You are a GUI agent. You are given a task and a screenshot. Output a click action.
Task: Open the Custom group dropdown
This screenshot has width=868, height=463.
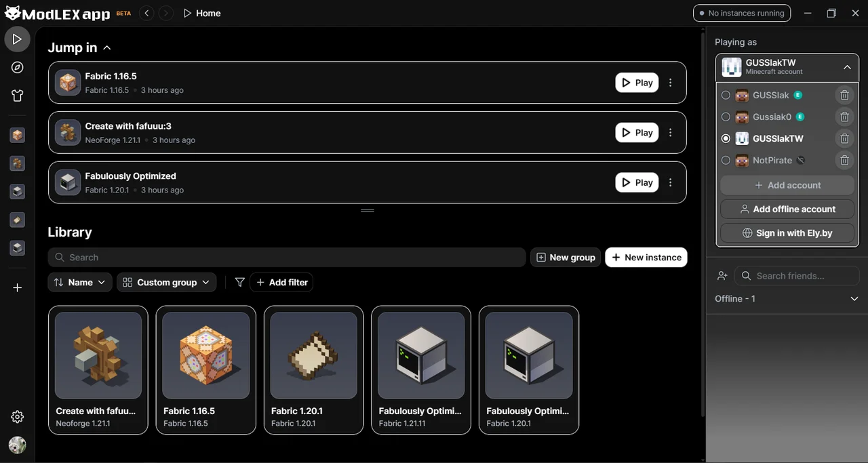167,282
